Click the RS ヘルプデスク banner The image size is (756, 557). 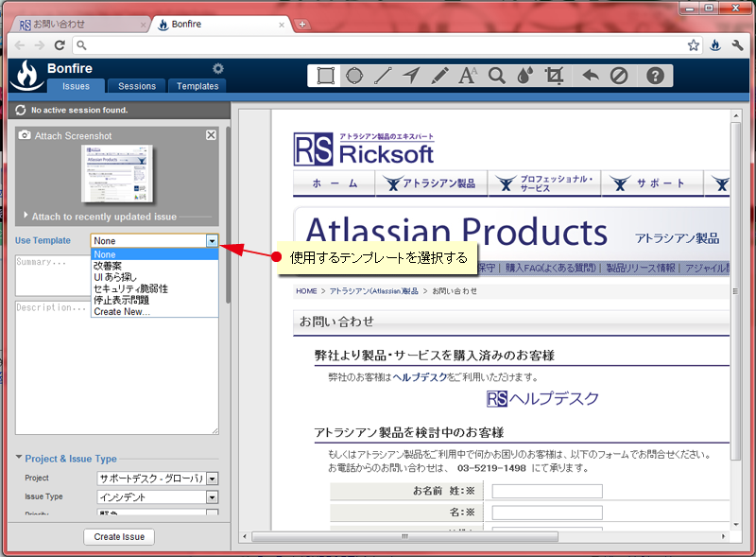pyautogui.click(x=542, y=399)
